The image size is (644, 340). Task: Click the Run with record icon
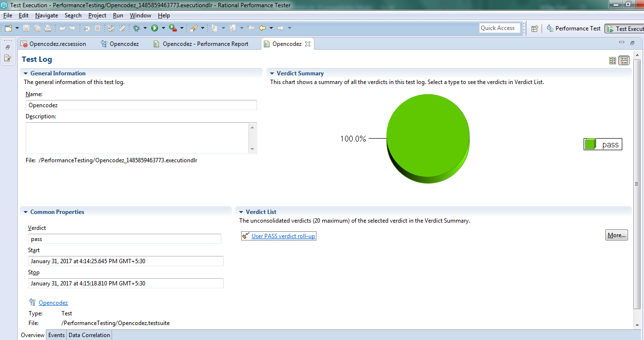[172, 28]
